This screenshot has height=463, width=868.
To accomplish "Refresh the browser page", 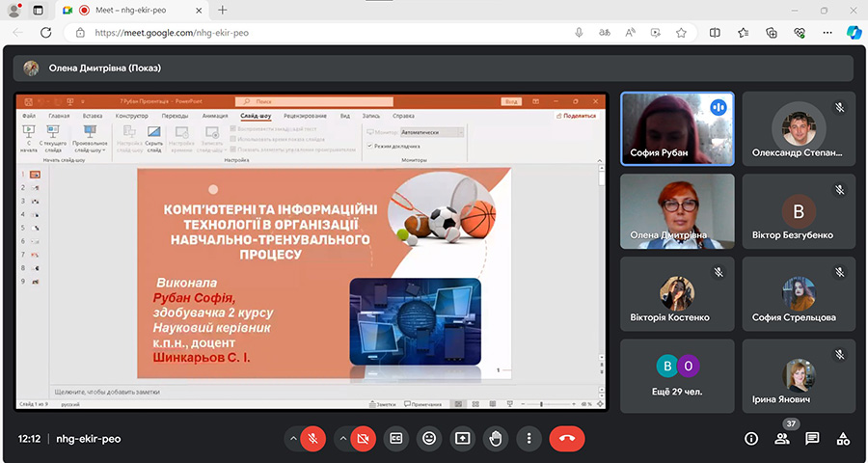I will pyautogui.click(x=46, y=32).
